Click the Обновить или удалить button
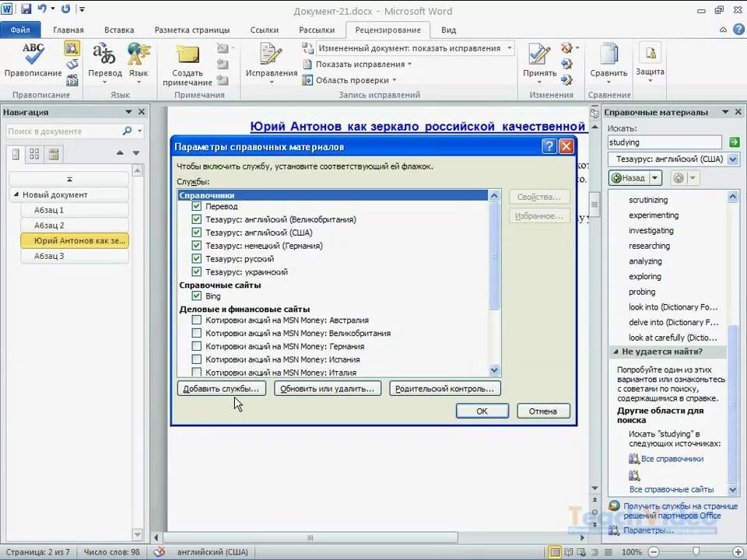This screenshot has height=560, width=747. click(x=328, y=389)
